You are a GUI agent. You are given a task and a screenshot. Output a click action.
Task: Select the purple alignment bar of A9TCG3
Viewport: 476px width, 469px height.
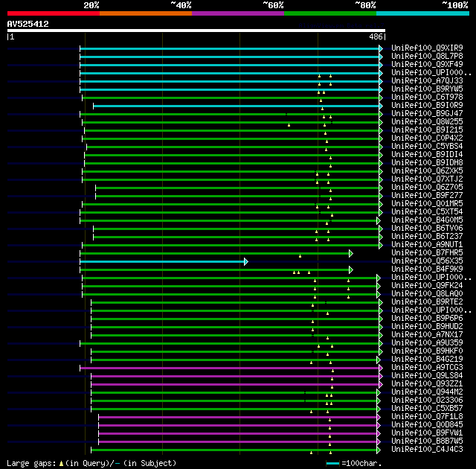tap(230, 368)
